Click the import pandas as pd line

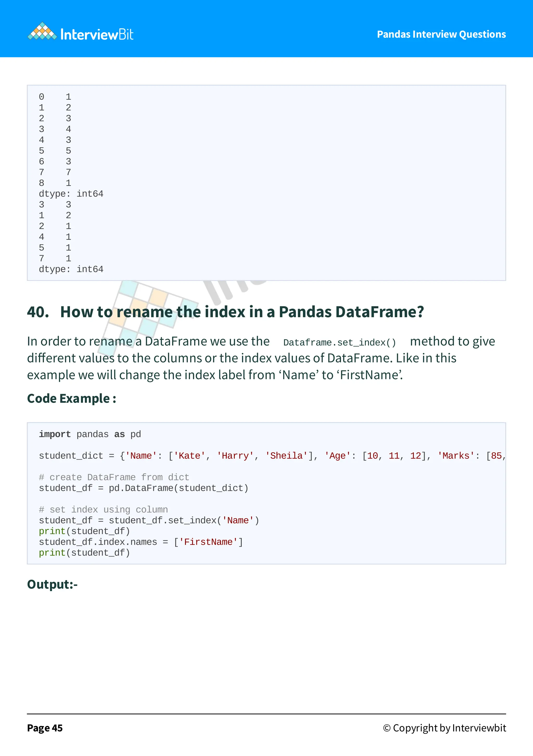[90, 434]
